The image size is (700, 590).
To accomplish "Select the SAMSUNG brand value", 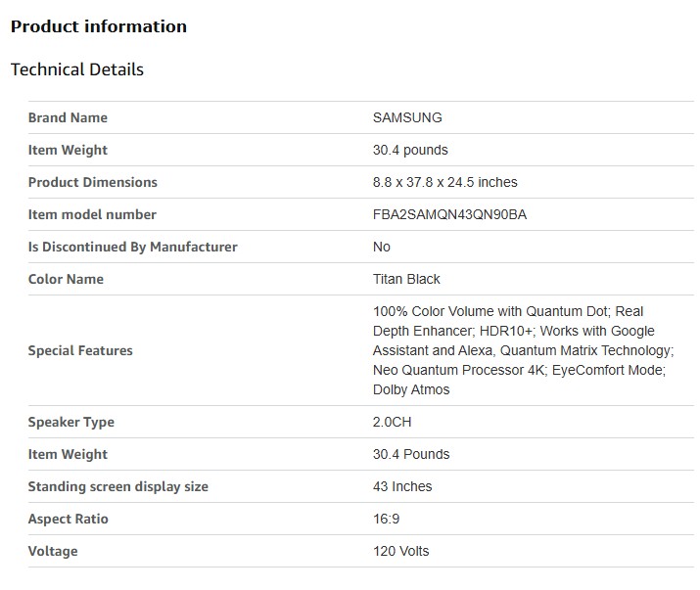I will (x=407, y=117).
